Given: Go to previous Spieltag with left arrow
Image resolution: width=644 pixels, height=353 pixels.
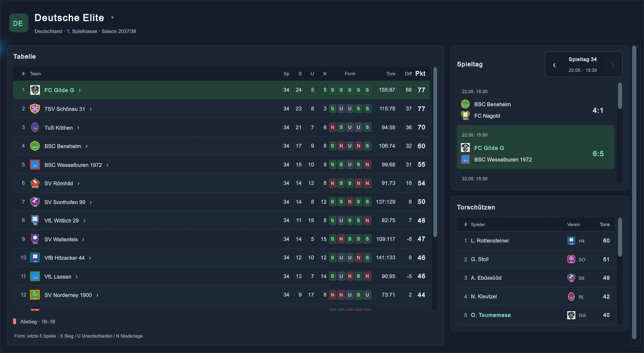Looking at the screenshot, I should pyautogui.click(x=554, y=65).
